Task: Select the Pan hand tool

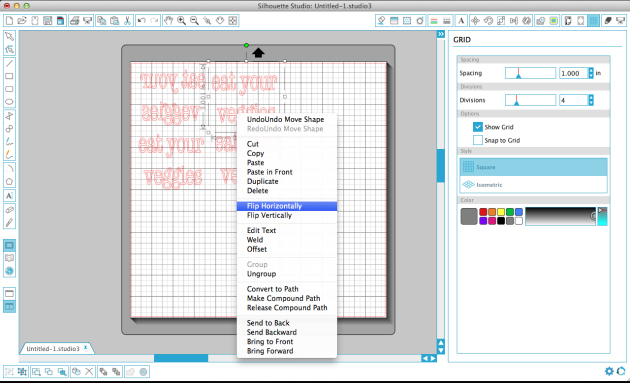Action: click(x=168, y=20)
